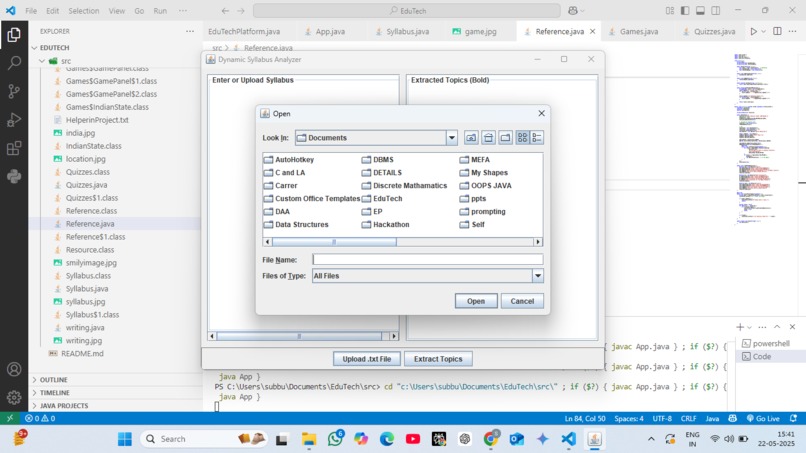The image size is (806, 453).
Task: Click Extract Topics button
Action: coord(438,359)
